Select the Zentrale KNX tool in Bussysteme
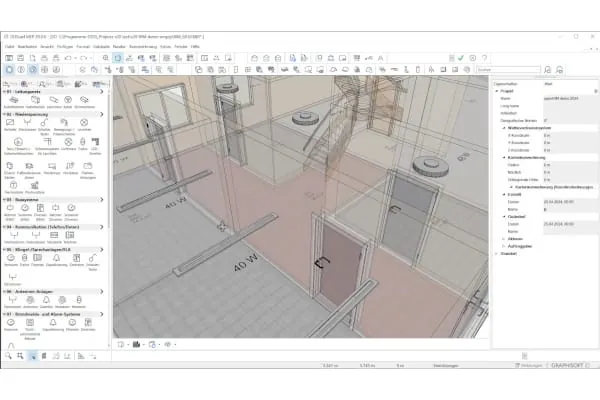This screenshot has width=600, height=400. tap(40, 208)
